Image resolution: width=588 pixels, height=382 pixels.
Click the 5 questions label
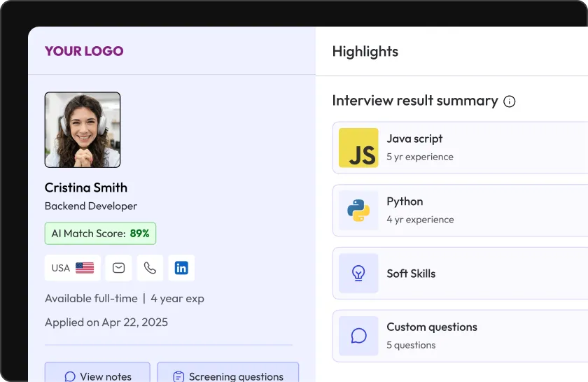411,345
